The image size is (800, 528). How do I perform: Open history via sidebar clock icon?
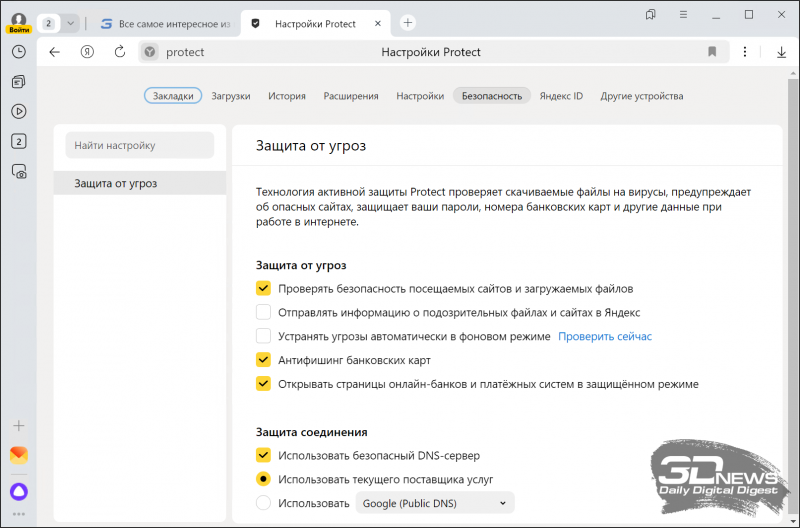coord(18,52)
